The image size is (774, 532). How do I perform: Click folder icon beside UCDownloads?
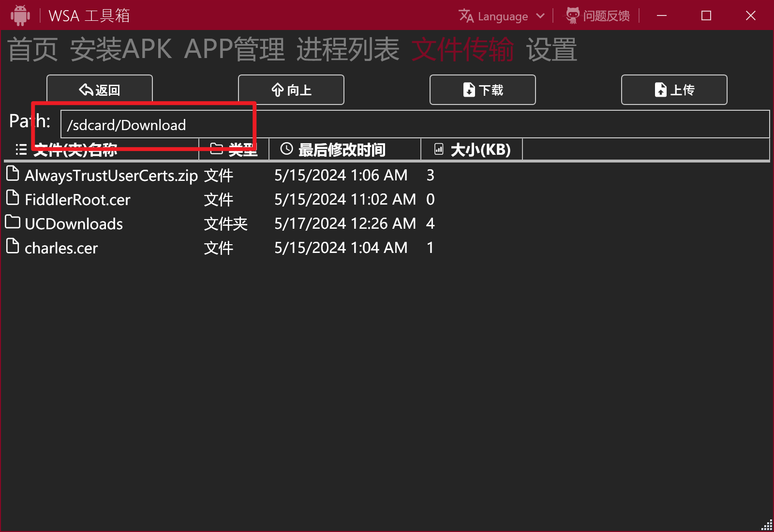coord(13,222)
